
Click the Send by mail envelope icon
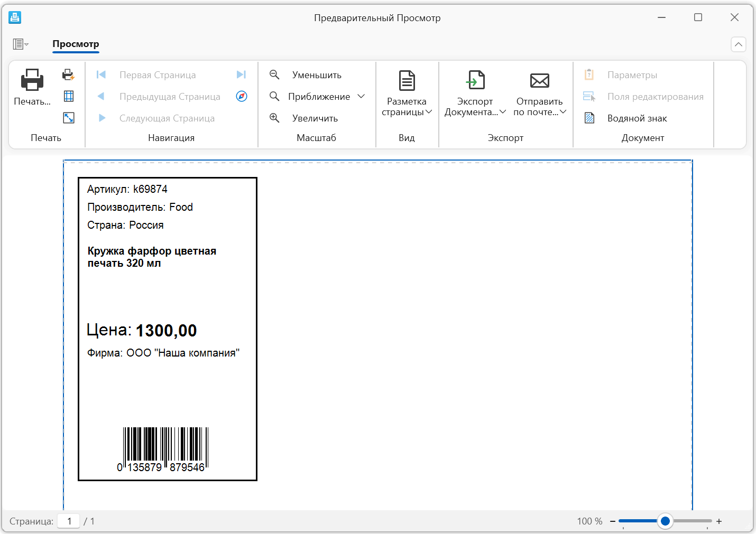(540, 80)
